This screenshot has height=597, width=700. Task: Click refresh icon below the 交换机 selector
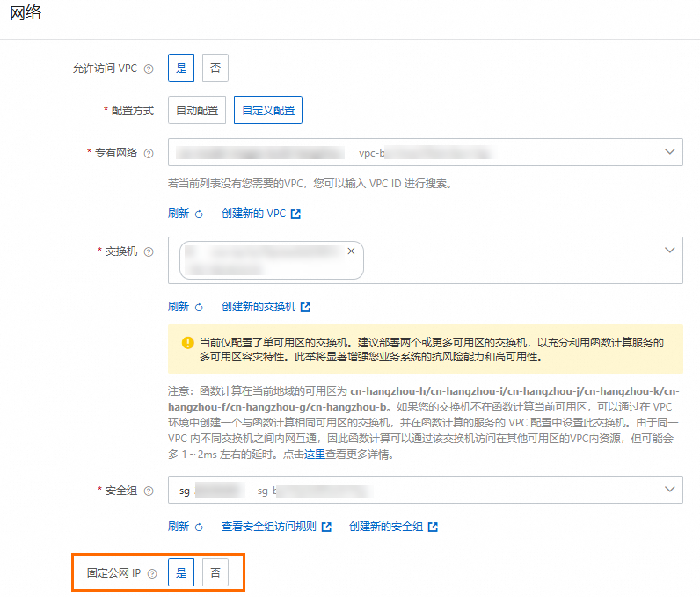199,308
